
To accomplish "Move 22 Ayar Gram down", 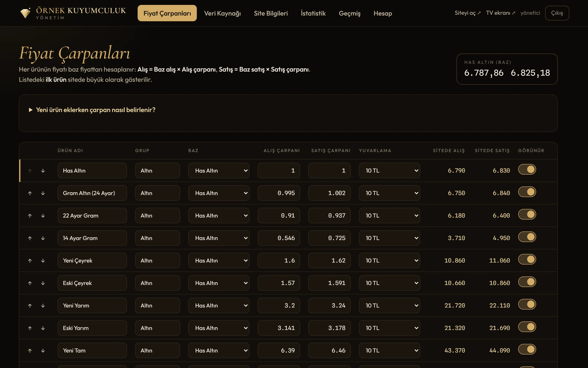I will click(x=43, y=216).
